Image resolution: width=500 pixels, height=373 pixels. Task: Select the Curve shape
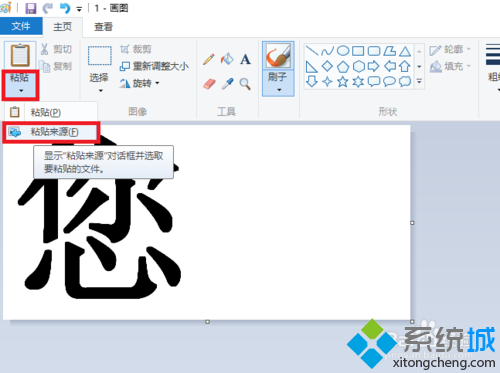click(x=327, y=51)
